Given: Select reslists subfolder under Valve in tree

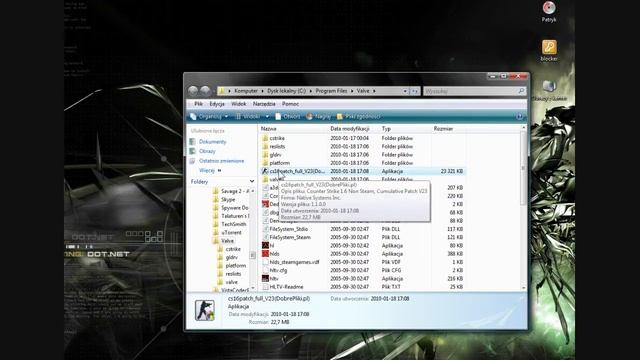Looking at the screenshot, I should [x=233, y=274].
